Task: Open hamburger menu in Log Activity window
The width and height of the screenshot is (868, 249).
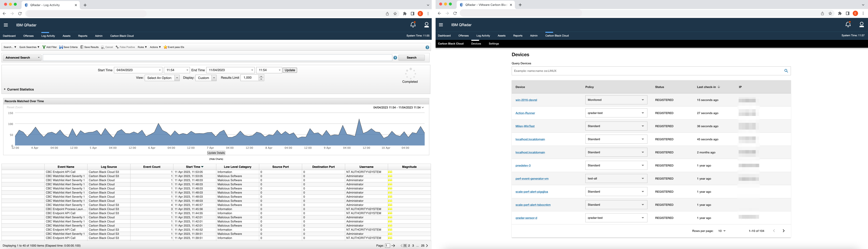Action: (6, 25)
